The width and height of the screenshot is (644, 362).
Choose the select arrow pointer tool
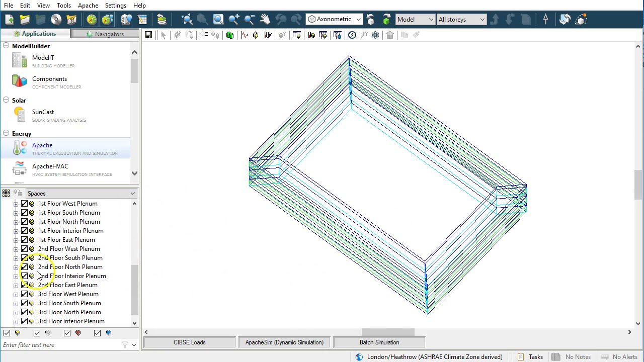click(163, 35)
